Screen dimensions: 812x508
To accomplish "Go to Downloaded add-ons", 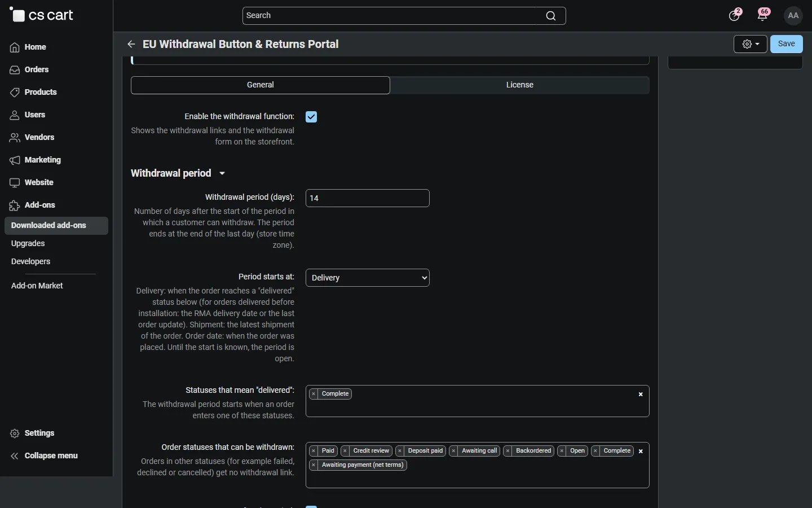I will pyautogui.click(x=56, y=226).
